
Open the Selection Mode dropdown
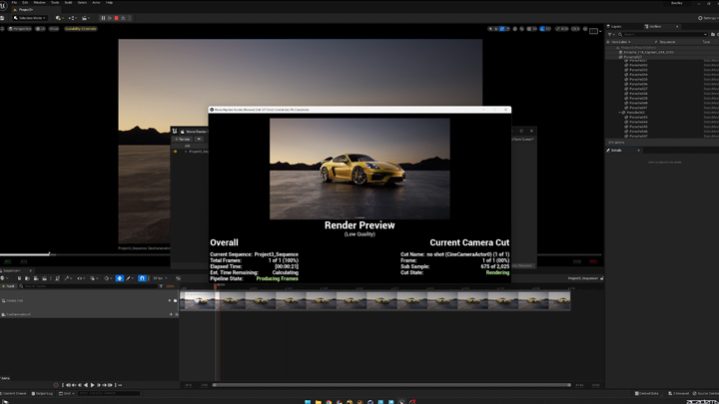[x=29, y=18]
